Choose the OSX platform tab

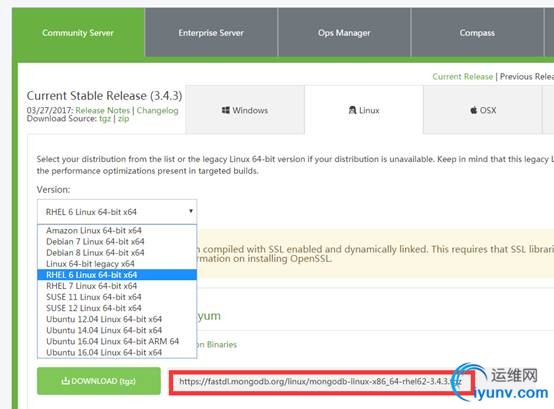click(x=483, y=110)
